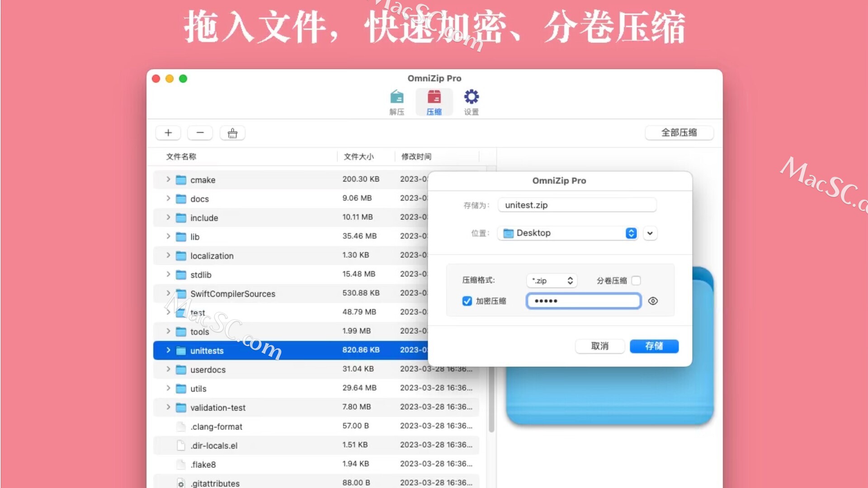Click the minus remove-file button
868x488 pixels.
[200, 133]
